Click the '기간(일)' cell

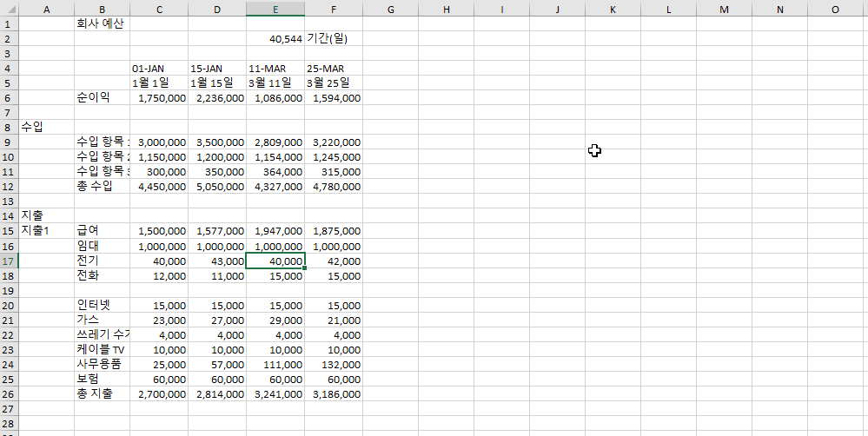click(334, 39)
